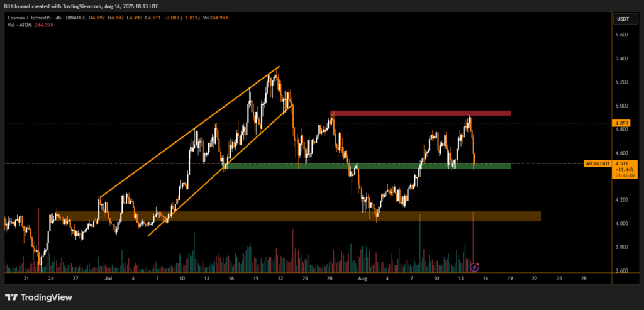Click the 5.000 level on the price axis
644x310 pixels.
(x=621, y=106)
